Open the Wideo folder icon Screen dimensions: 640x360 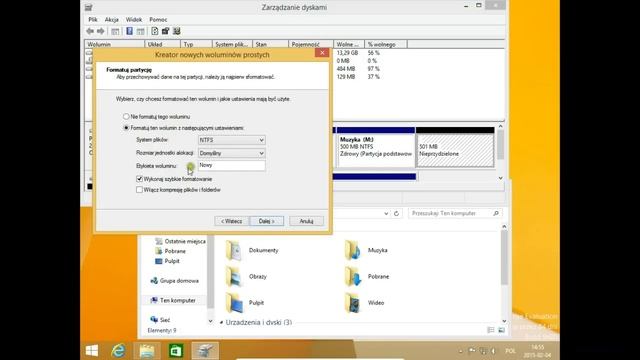353,302
